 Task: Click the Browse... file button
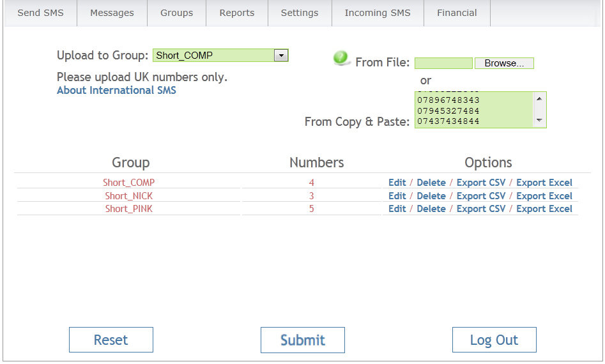504,63
